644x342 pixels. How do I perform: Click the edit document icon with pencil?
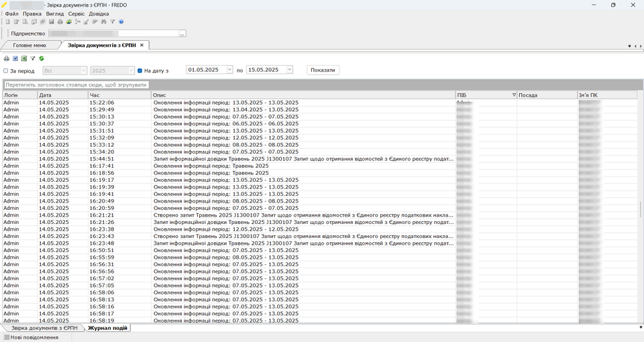coord(16,21)
